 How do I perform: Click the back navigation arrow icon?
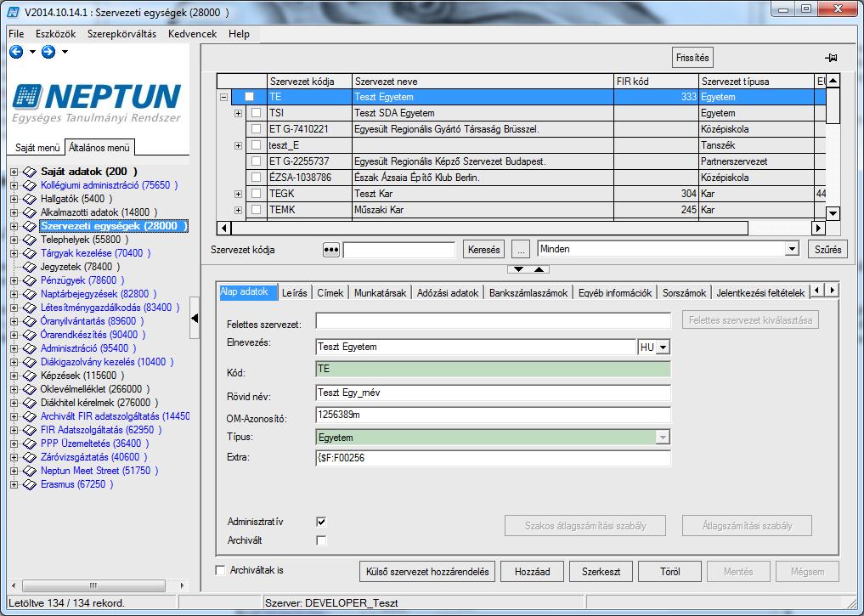coord(16,52)
